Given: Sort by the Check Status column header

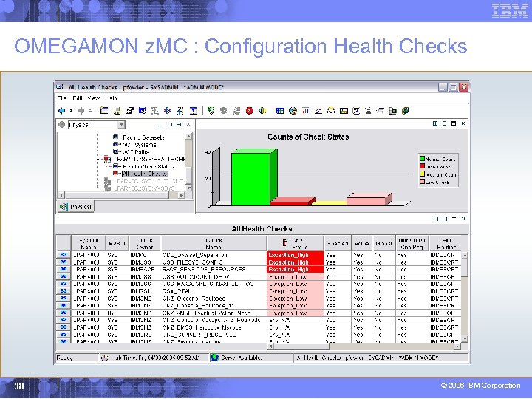Looking at the screenshot, I should click(x=296, y=243).
